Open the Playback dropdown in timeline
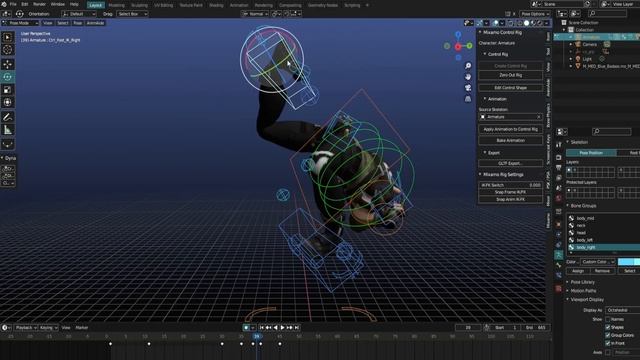The image size is (640, 360). (x=26, y=327)
